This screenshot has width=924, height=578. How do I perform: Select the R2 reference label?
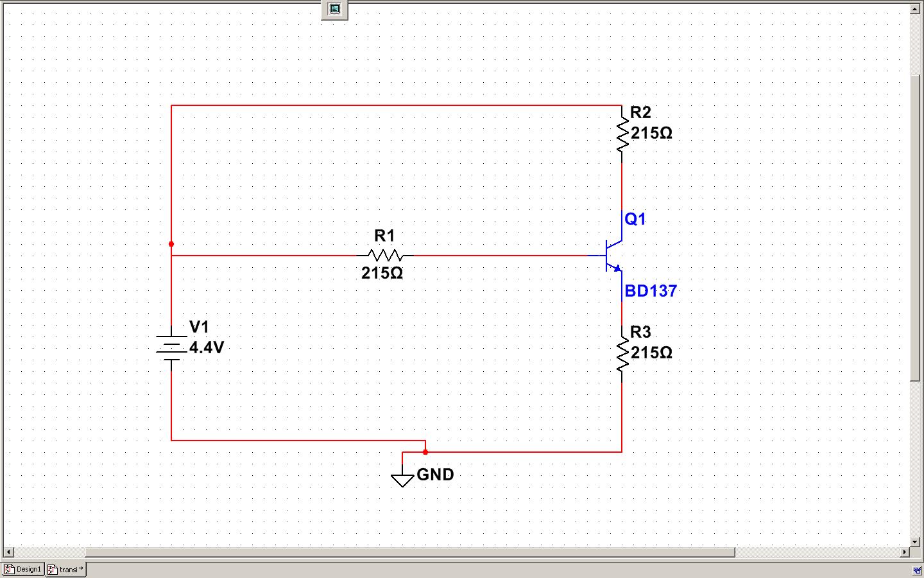coord(640,112)
